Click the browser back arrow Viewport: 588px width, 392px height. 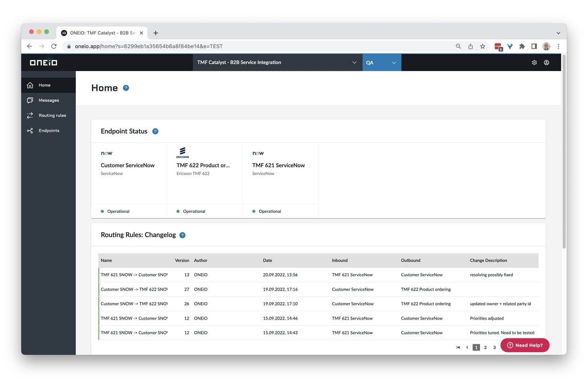pos(29,46)
